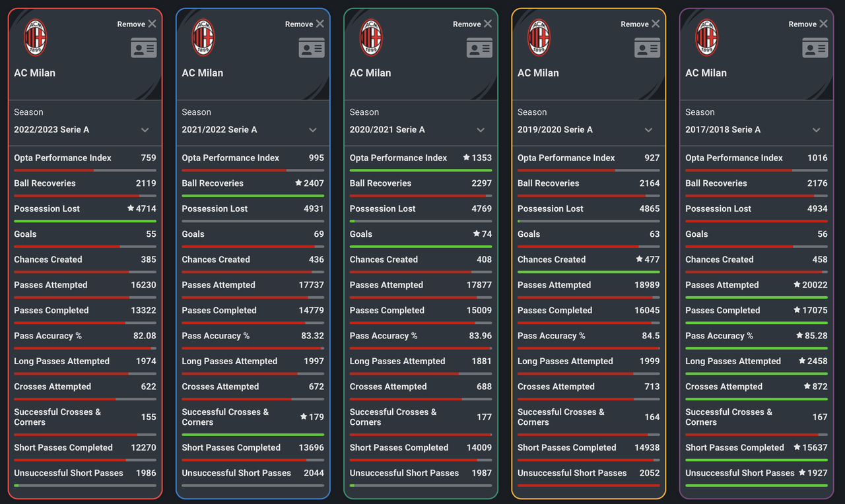Click the star beside Passes Completed 17075
This screenshot has height=504, width=845.
[x=797, y=310]
